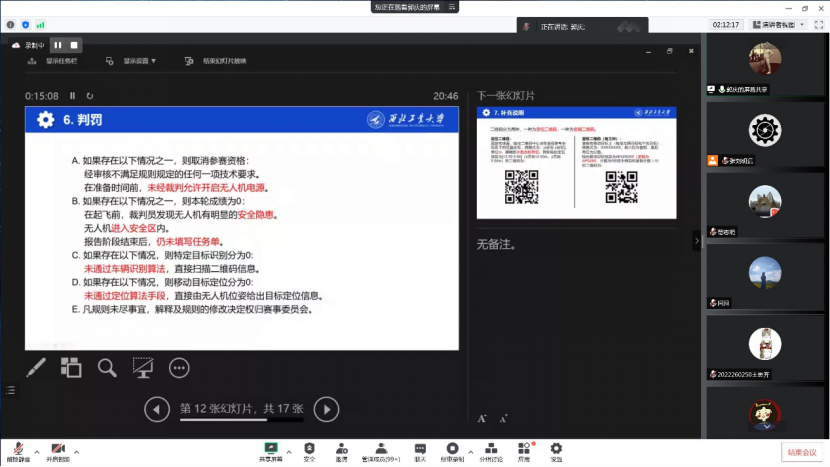This screenshot has height=467, width=830.
Task: Go to the next slide arrow
Action: [326, 408]
